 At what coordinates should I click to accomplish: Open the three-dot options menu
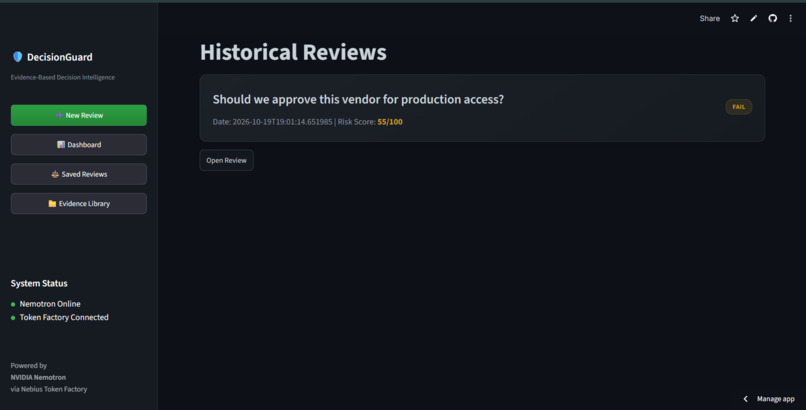tap(791, 18)
